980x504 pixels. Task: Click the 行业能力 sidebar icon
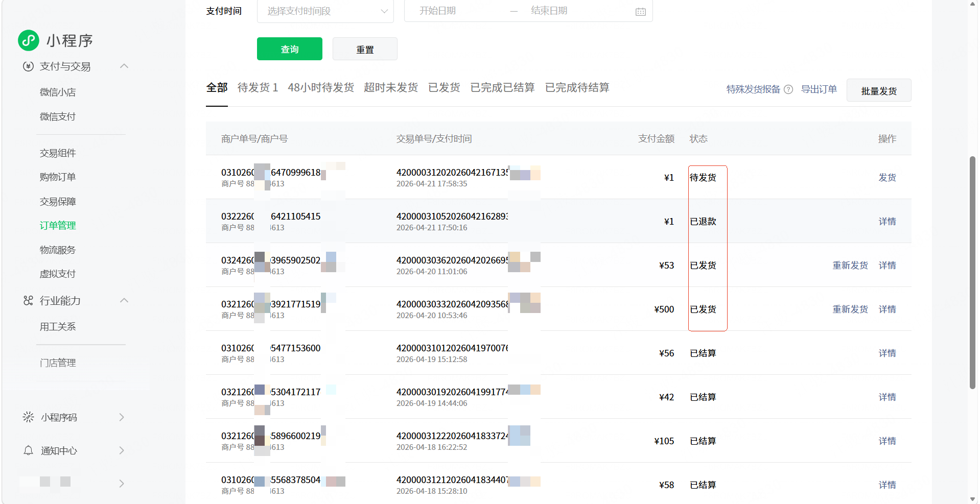[x=29, y=301]
